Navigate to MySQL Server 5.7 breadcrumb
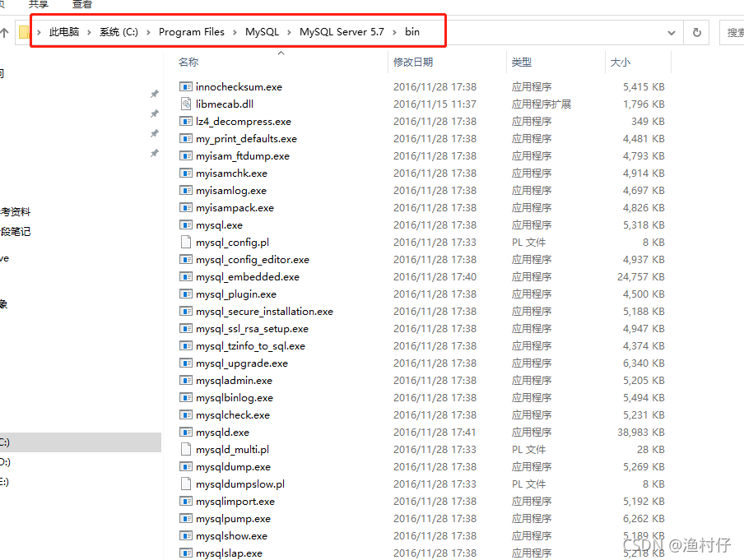Image resolution: width=744 pixels, height=560 pixels. coord(342,32)
